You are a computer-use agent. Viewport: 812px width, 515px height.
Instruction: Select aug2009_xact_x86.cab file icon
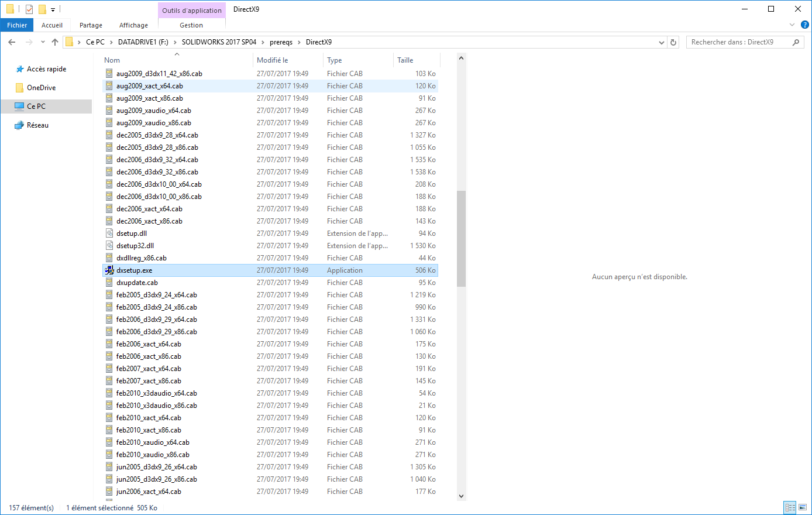(109, 98)
